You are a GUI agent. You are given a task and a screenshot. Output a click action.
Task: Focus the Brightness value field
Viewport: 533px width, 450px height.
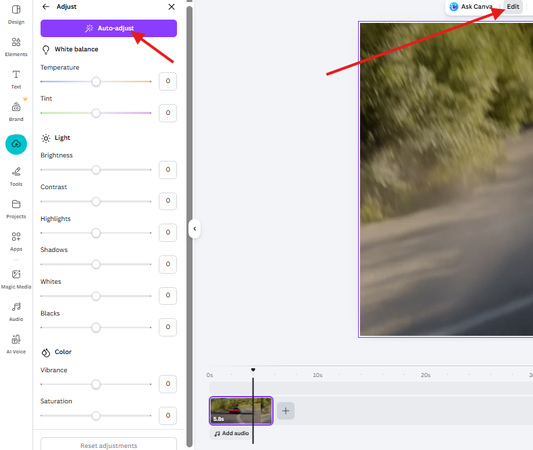click(168, 170)
